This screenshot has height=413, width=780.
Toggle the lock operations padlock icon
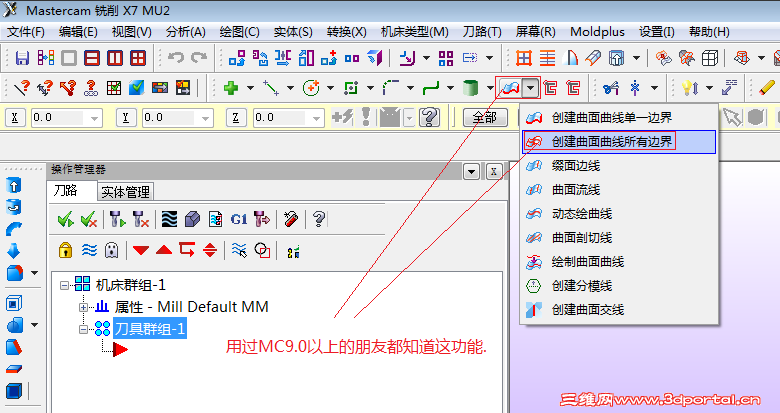click(x=65, y=250)
